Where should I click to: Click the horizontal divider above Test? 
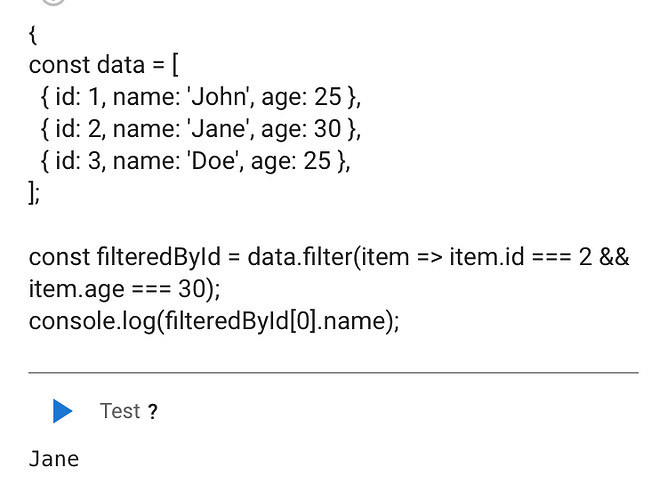334,373
